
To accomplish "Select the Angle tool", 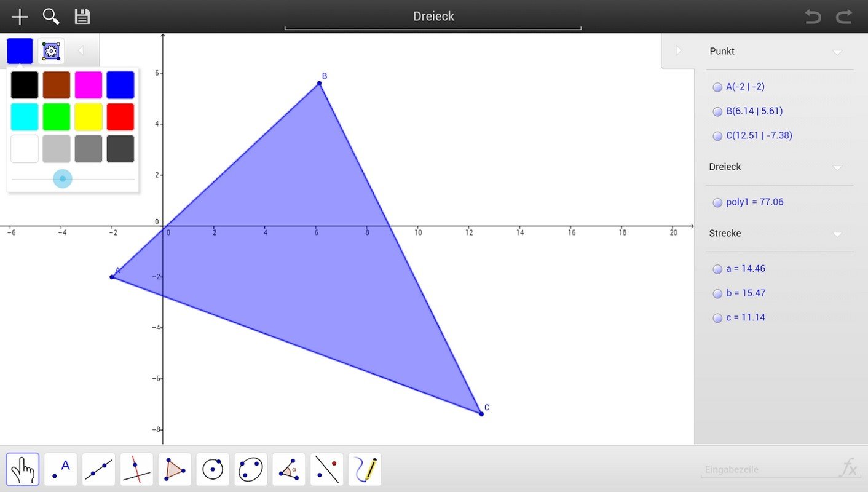I will (x=288, y=469).
